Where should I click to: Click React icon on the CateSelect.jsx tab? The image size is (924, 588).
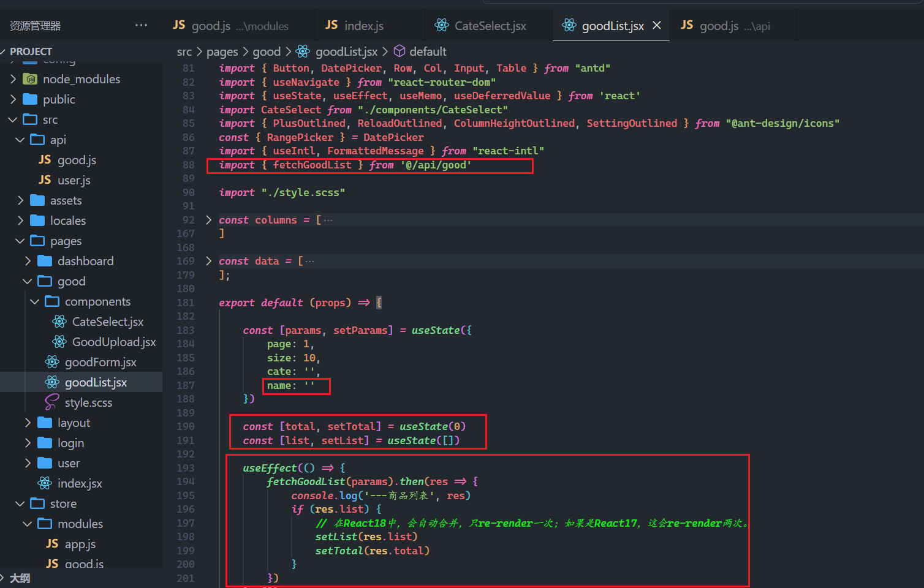pyautogui.click(x=442, y=25)
